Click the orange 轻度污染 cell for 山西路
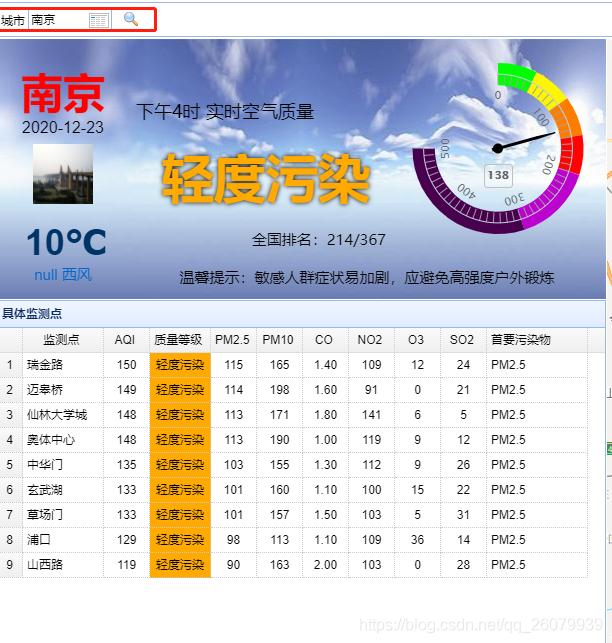 180,565
